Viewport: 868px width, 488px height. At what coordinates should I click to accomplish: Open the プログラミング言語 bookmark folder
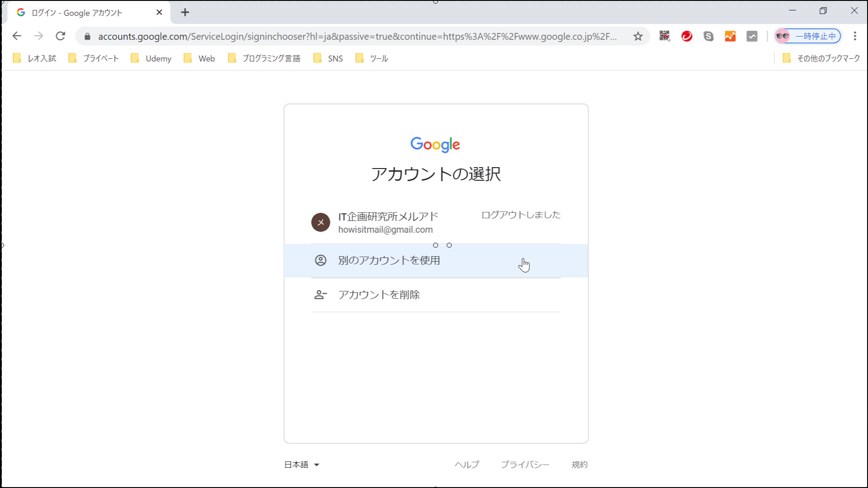[264, 58]
